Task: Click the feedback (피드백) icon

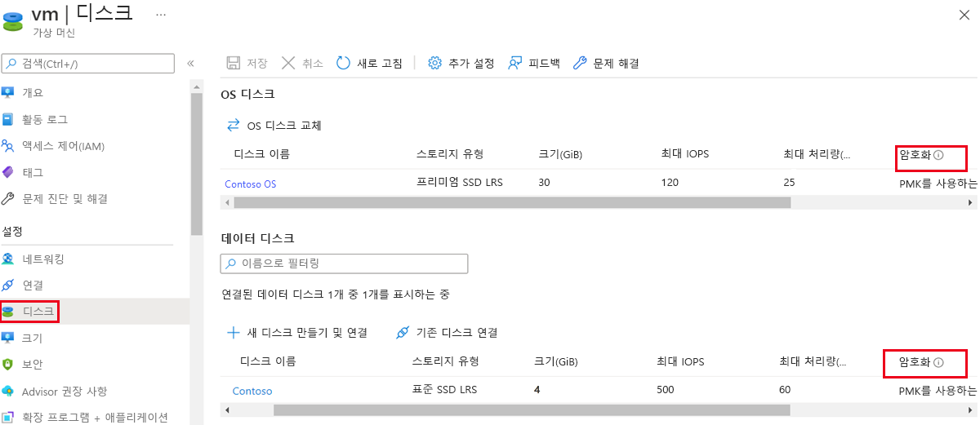Action: [515, 63]
